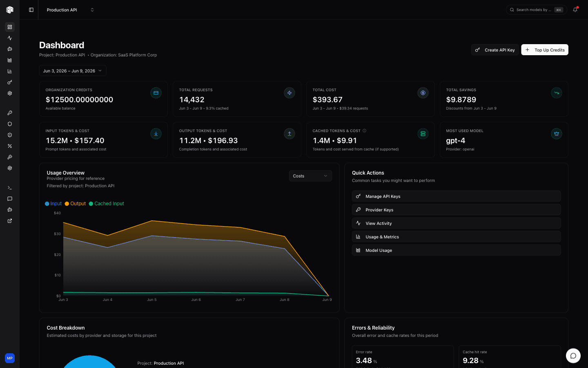Click the Jun 6 axis label on chart

pyautogui.click(x=196, y=300)
